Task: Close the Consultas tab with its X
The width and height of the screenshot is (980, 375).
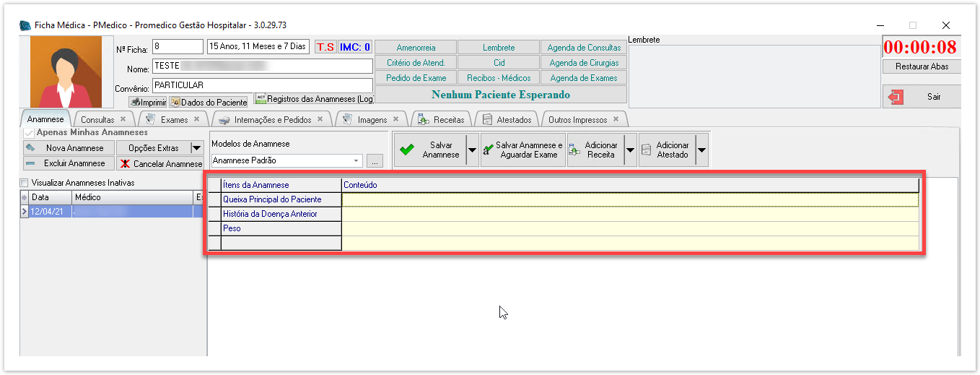Action: pyautogui.click(x=123, y=119)
